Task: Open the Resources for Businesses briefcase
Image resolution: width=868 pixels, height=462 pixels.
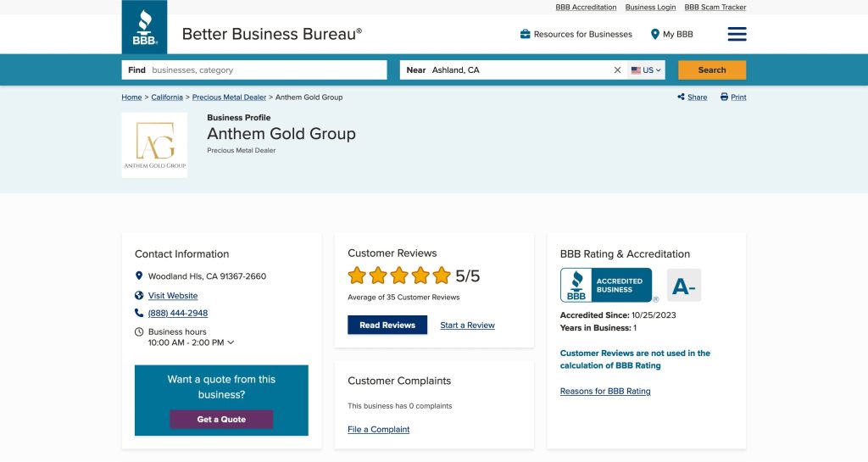Action: pyautogui.click(x=526, y=34)
